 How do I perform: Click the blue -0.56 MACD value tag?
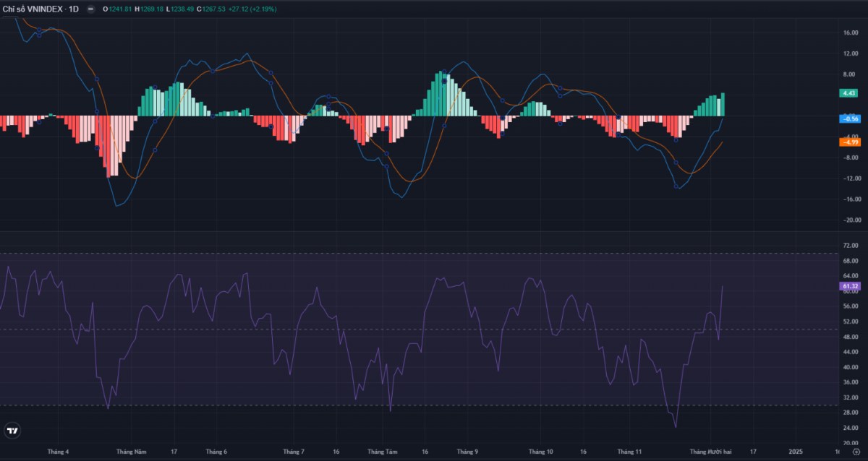(x=849, y=119)
